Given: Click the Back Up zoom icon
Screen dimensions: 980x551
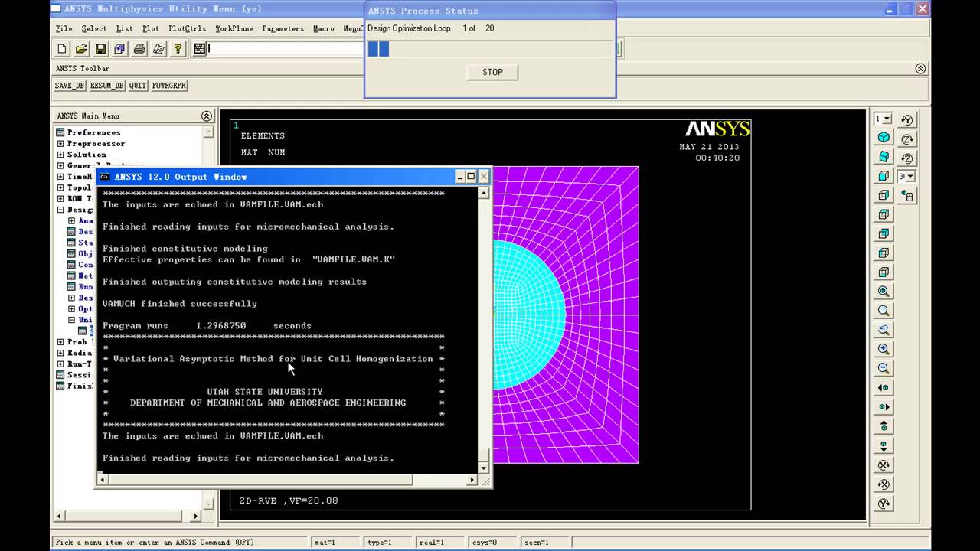Looking at the screenshot, I should tap(884, 330).
